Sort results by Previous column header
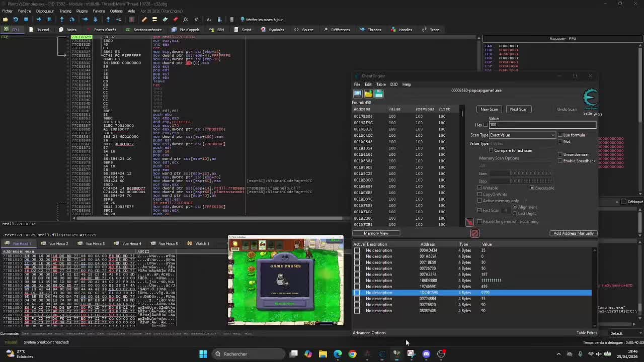The image size is (644, 362). (x=425, y=109)
